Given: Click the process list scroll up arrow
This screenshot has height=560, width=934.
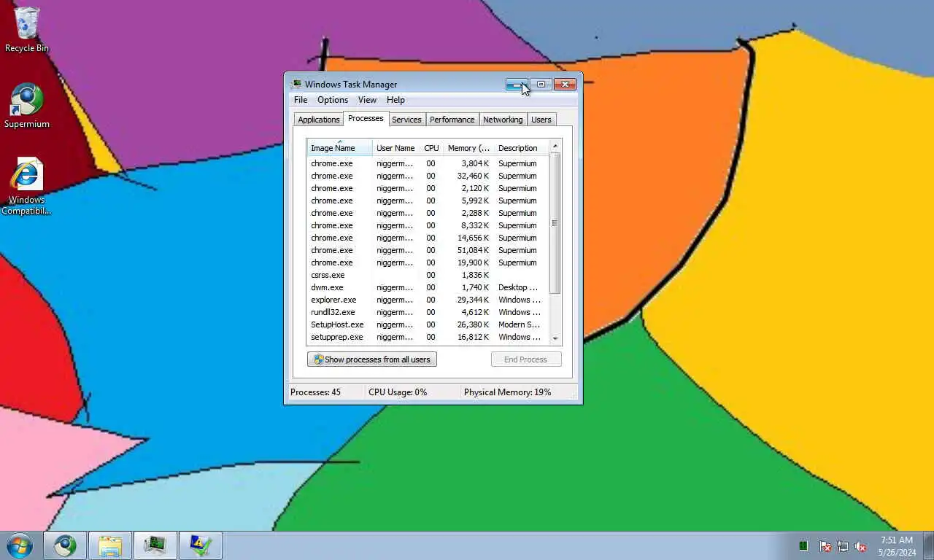Looking at the screenshot, I should (x=555, y=146).
